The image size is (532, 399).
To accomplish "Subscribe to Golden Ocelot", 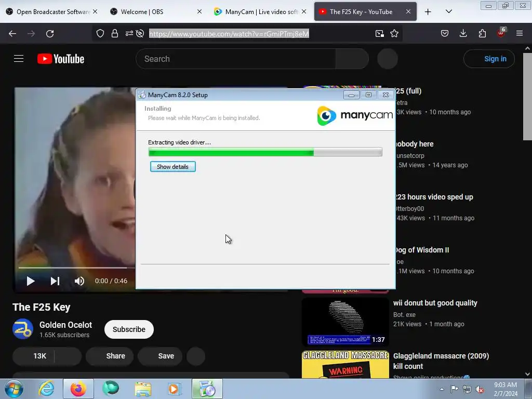I will pos(129,329).
